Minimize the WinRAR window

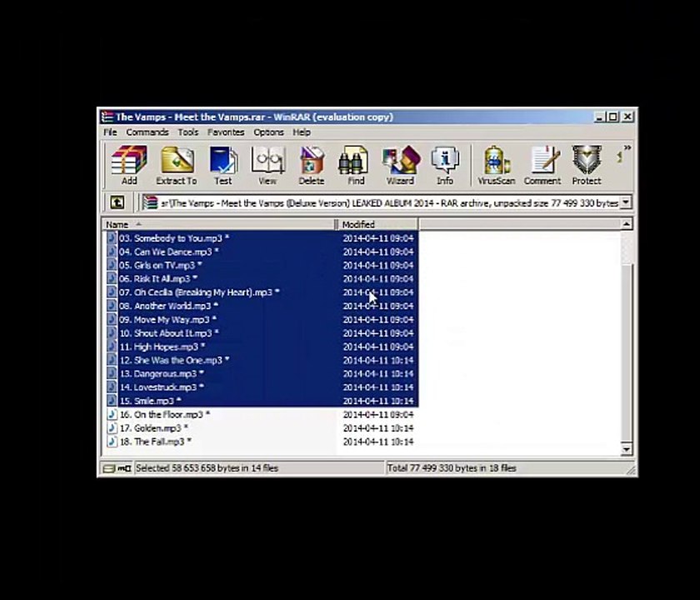point(599,117)
